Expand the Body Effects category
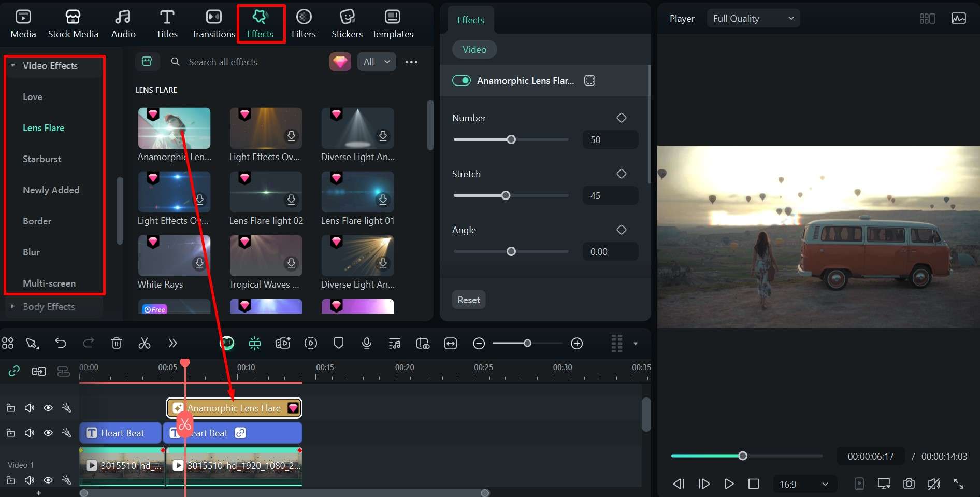 [x=13, y=306]
